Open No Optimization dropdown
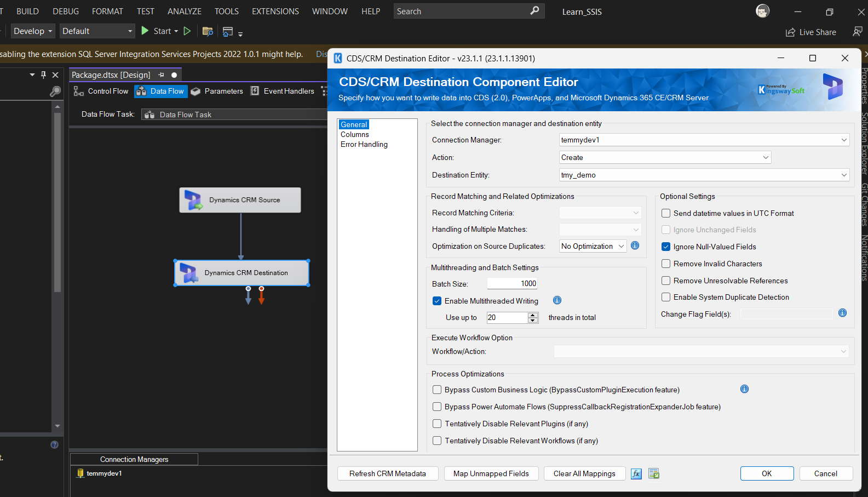Screen dimensions: 868x497 593,246
